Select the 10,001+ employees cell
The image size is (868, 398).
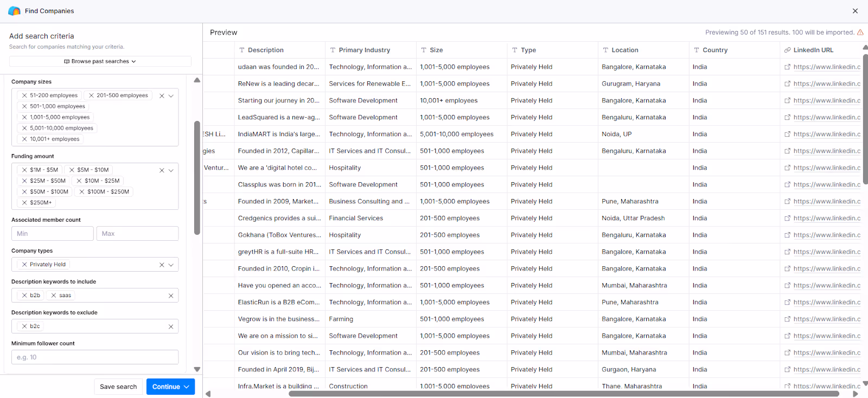[x=462, y=101]
